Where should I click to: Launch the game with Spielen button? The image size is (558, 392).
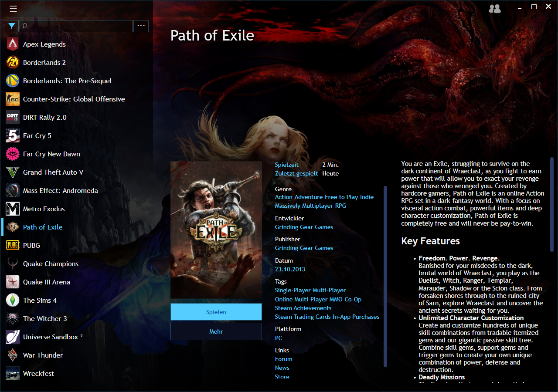click(x=216, y=312)
